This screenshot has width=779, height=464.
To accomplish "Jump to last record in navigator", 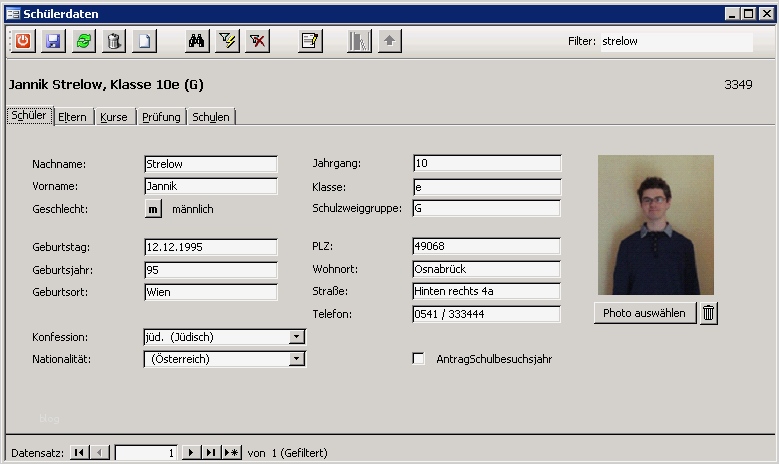I will [211, 453].
